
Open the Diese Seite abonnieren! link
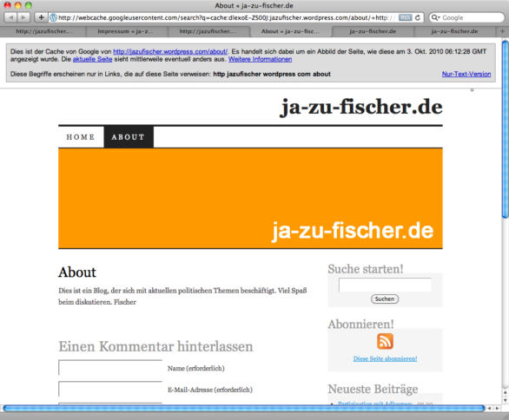[385, 358]
